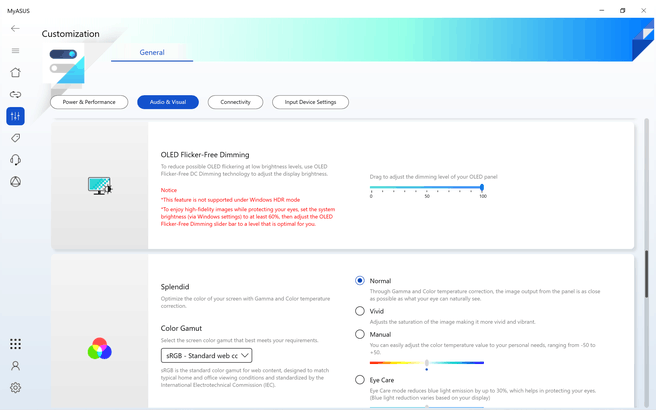Open the system diagnosis circular icon
Screen dimensions: 656x410
(15, 182)
